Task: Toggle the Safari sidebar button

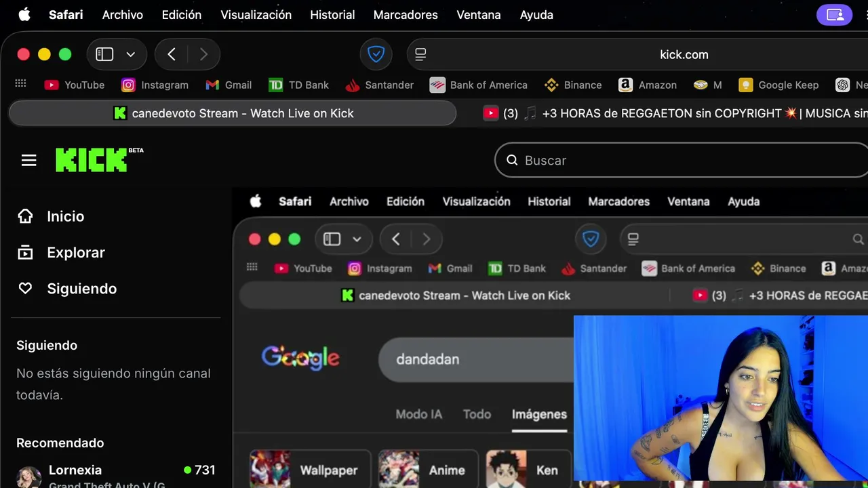Action: (104, 54)
